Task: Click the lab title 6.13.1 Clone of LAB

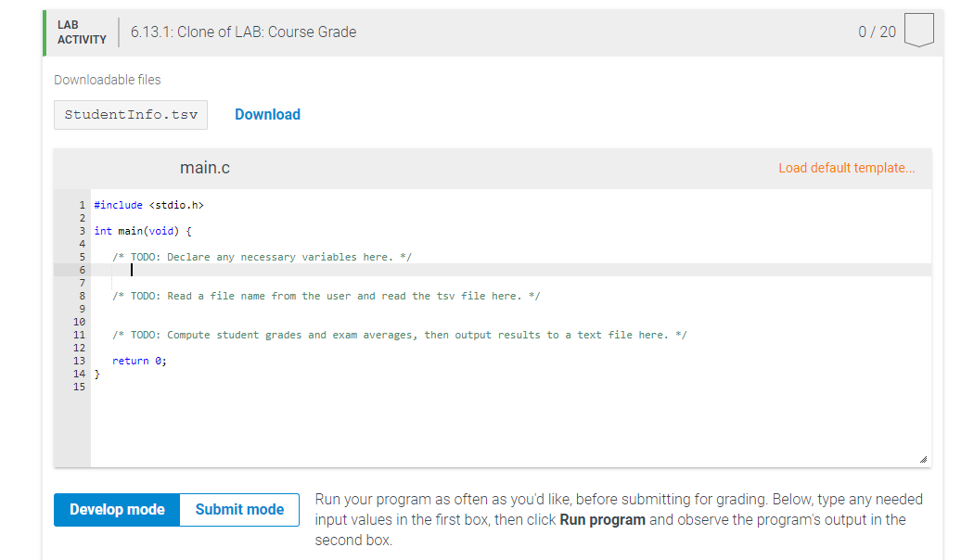Action: [x=242, y=31]
